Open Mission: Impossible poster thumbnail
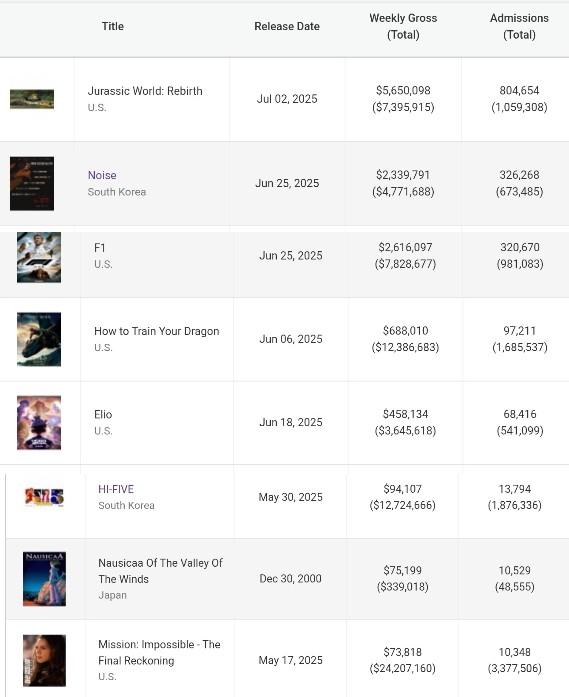The height and width of the screenshot is (697, 569). (x=44, y=661)
